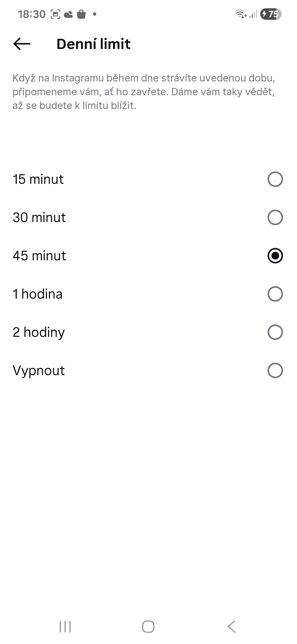Select the 15 minut radio button

tap(275, 179)
